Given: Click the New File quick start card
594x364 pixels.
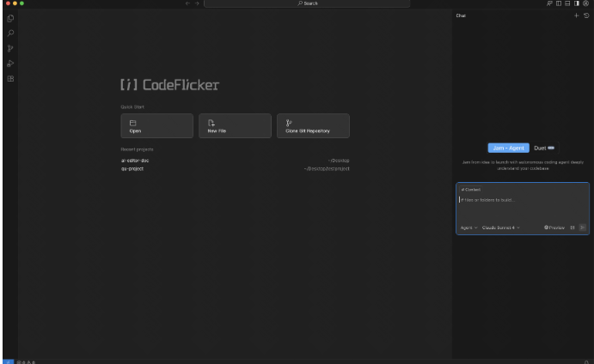Looking at the screenshot, I should (x=235, y=126).
